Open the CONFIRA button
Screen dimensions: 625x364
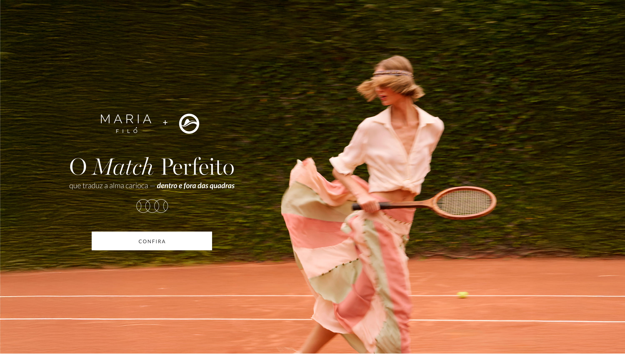coord(152,241)
